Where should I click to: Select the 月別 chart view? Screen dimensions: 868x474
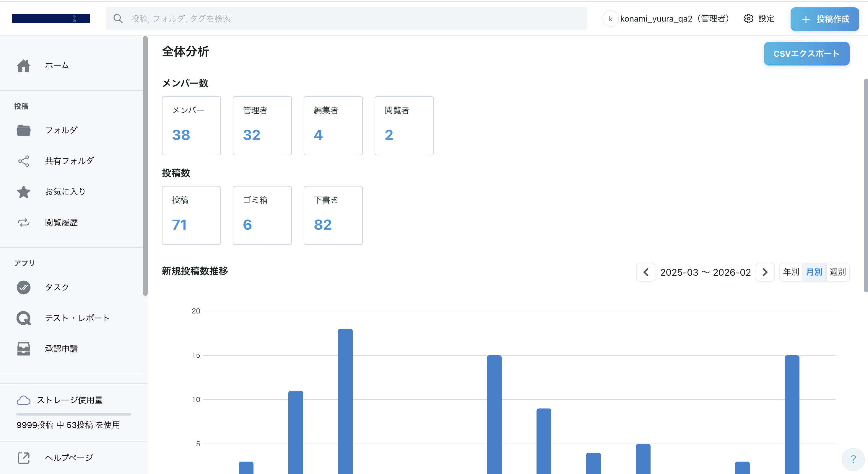pos(814,272)
